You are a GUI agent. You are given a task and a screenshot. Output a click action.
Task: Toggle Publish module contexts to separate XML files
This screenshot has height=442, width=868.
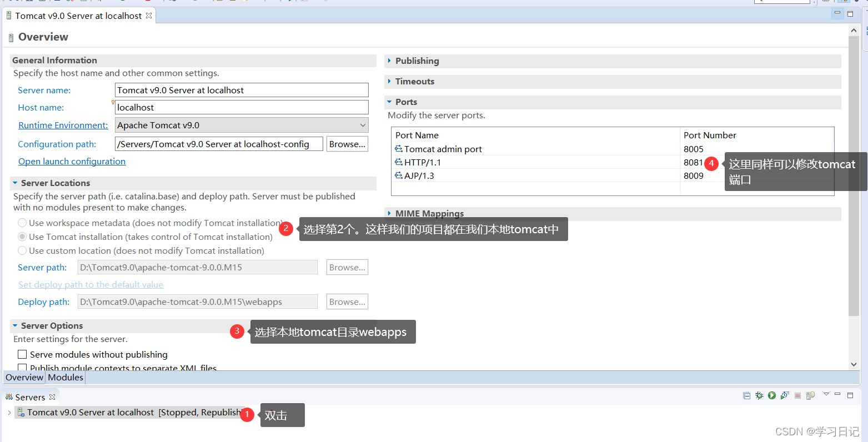tap(22, 367)
